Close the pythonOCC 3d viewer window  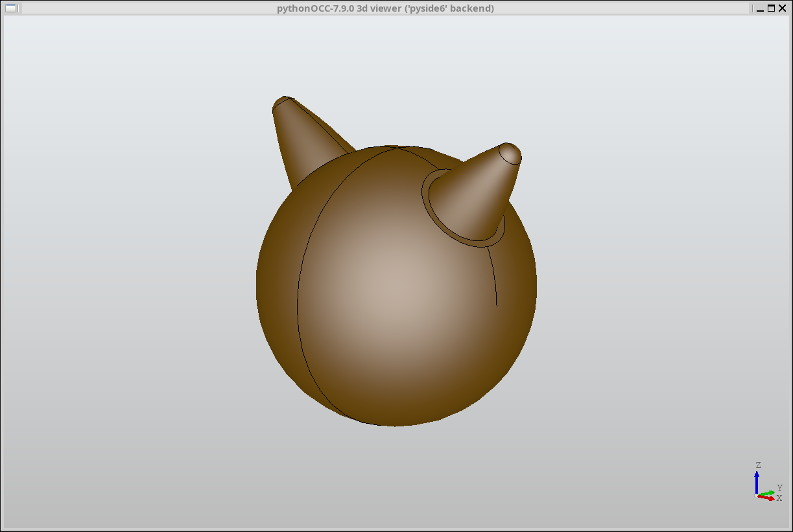pos(783,8)
